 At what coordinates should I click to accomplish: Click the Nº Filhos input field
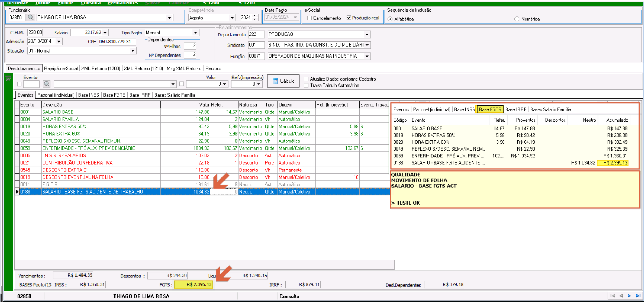click(x=190, y=46)
